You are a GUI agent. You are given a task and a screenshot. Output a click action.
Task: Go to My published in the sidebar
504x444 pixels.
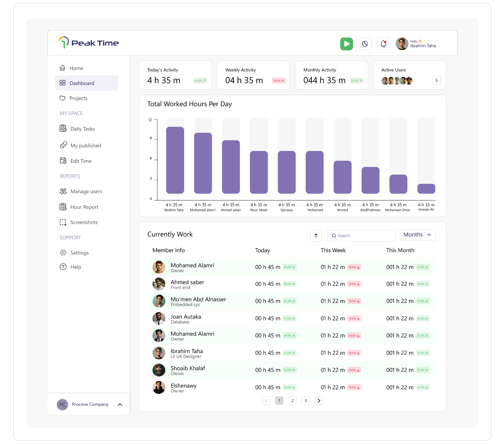(x=80, y=146)
